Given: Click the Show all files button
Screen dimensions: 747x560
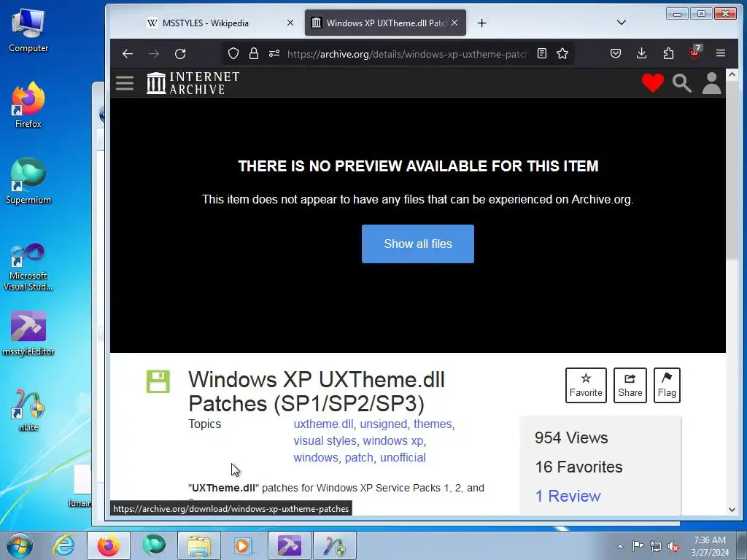Looking at the screenshot, I should click(x=418, y=244).
